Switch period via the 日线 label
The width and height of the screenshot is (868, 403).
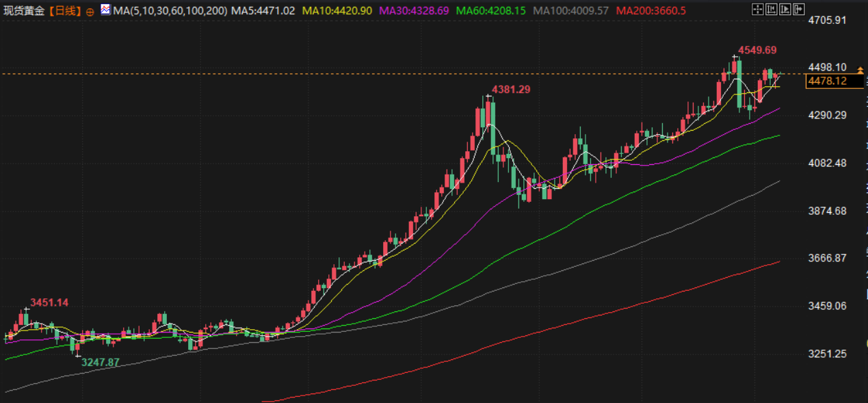65,11
